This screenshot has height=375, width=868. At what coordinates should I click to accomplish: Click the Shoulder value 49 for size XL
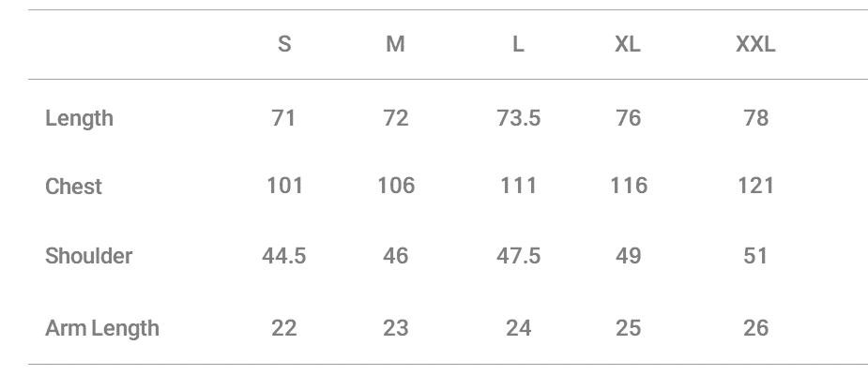(628, 256)
